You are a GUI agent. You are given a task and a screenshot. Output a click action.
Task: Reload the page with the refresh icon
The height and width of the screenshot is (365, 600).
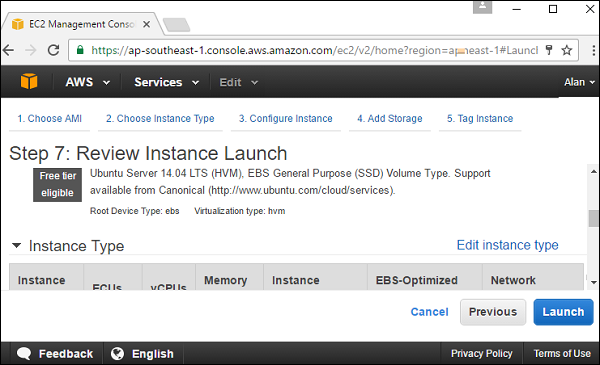point(53,50)
